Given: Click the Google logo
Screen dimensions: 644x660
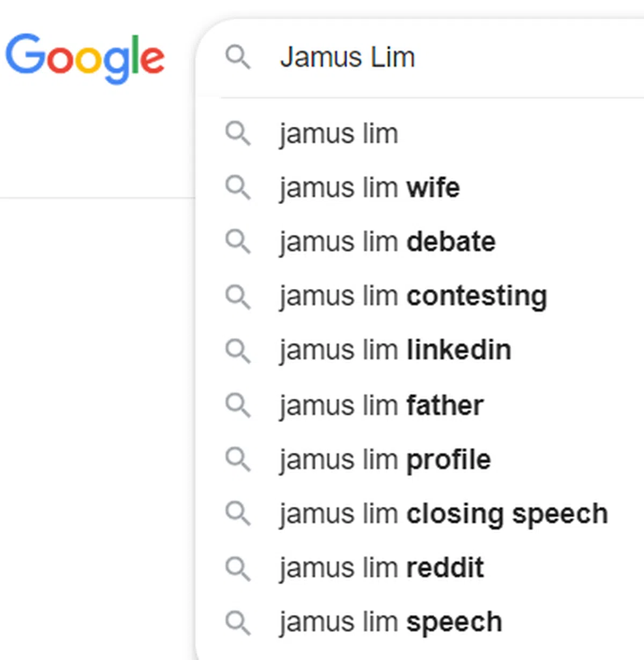Looking at the screenshot, I should tap(85, 58).
